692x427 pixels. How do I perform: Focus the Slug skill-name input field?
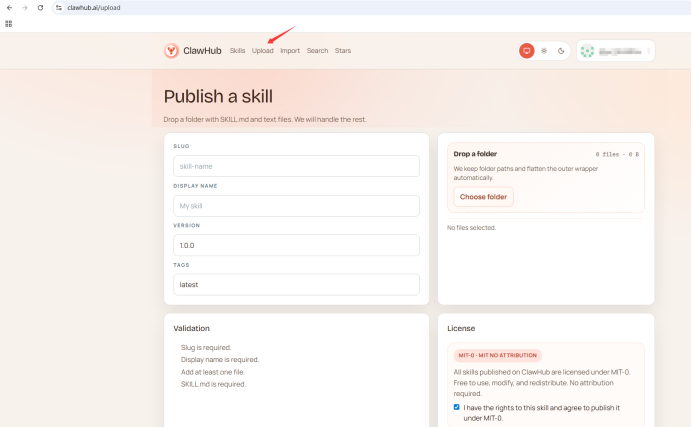point(296,166)
